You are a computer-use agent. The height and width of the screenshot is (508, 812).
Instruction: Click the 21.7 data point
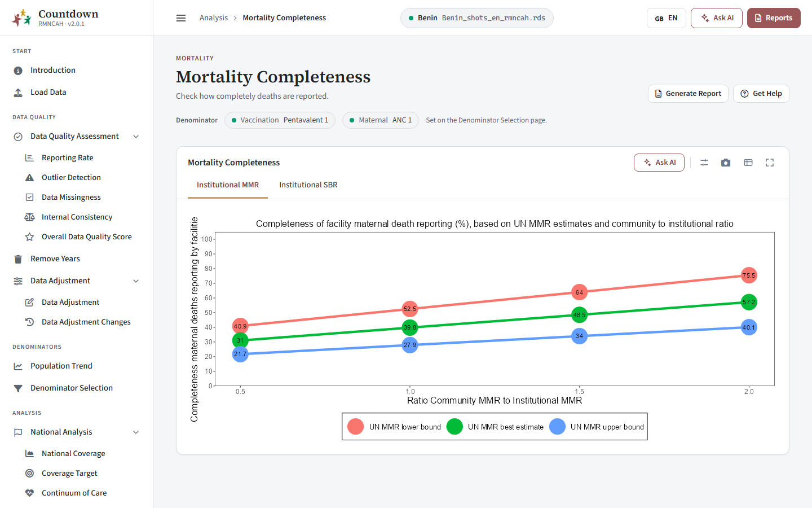(240, 354)
